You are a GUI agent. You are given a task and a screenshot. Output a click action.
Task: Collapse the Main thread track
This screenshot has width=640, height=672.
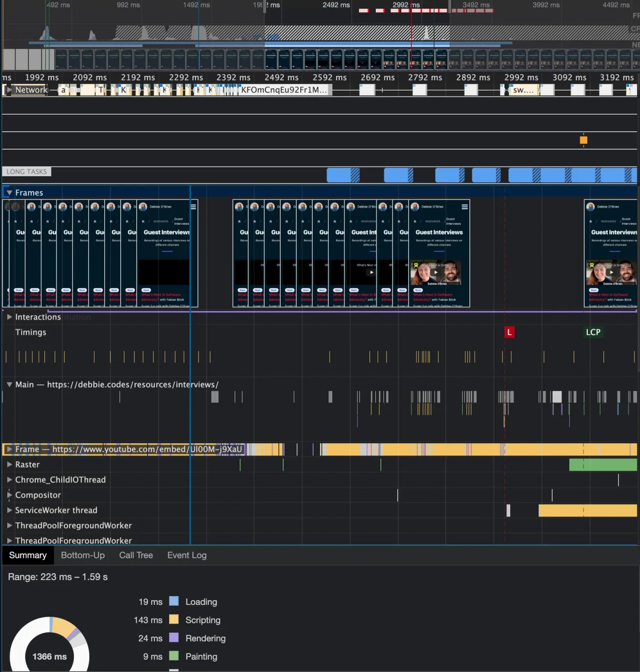tap(9, 384)
